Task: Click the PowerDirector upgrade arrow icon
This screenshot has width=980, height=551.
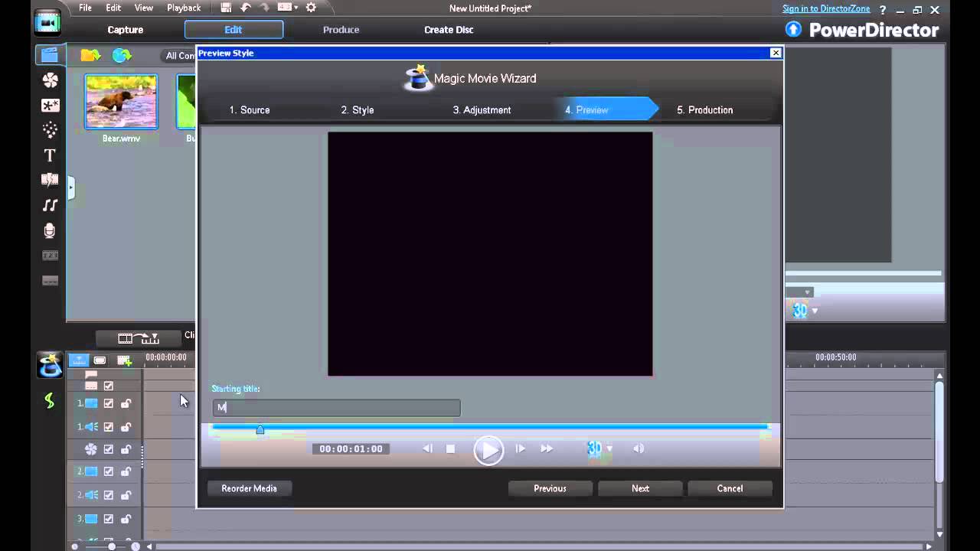Action: (x=793, y=29)
